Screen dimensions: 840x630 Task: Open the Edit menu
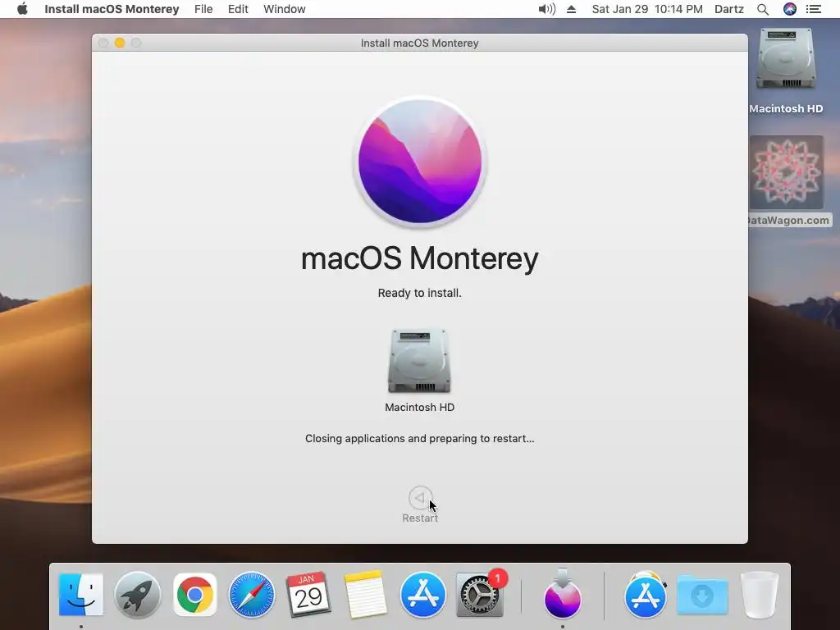point(238,9)
